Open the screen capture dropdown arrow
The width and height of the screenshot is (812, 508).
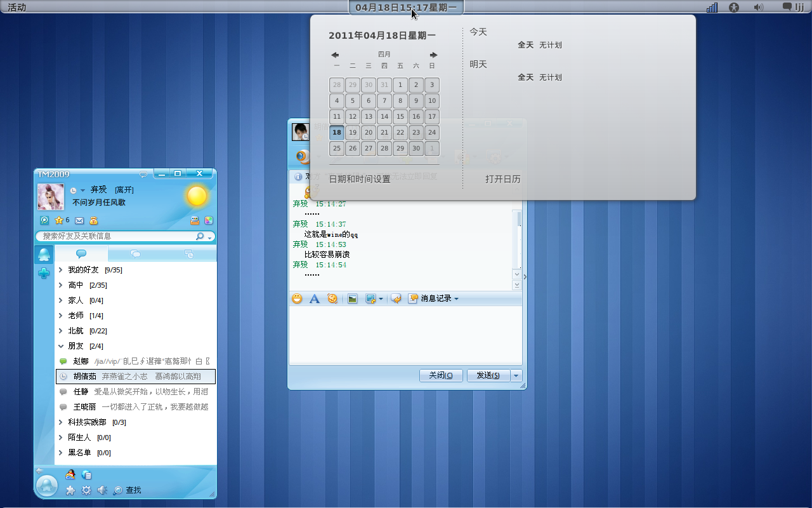click(381, 298)
